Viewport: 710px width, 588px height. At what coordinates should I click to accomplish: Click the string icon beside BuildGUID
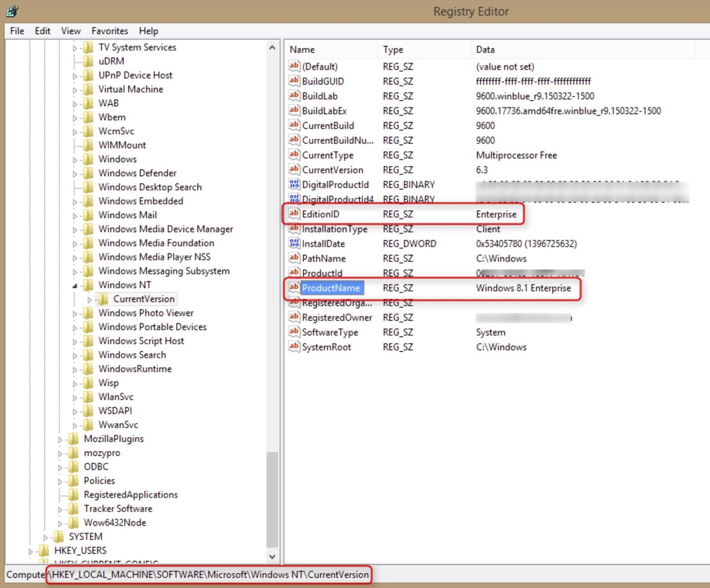tap(294, 81)
